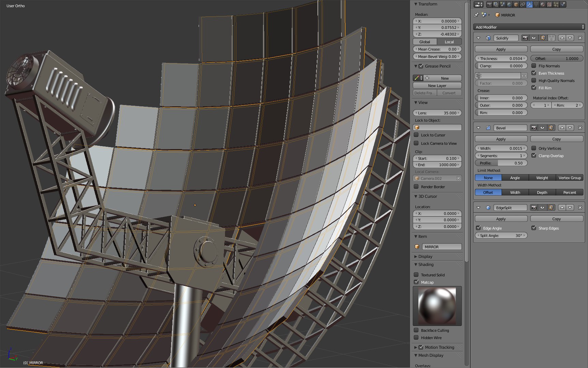
Task: Toggle Solidify viewport visibility eye
Action: tap(534, 38)
